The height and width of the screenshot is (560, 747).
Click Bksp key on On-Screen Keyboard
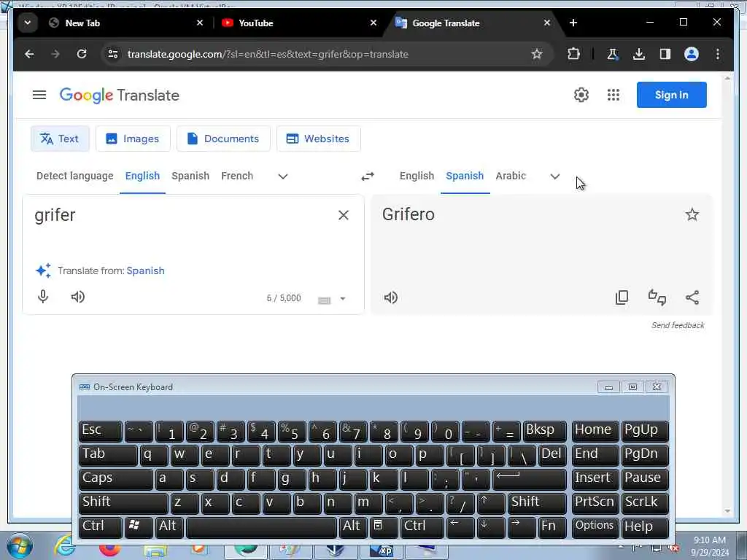[544, 430]
